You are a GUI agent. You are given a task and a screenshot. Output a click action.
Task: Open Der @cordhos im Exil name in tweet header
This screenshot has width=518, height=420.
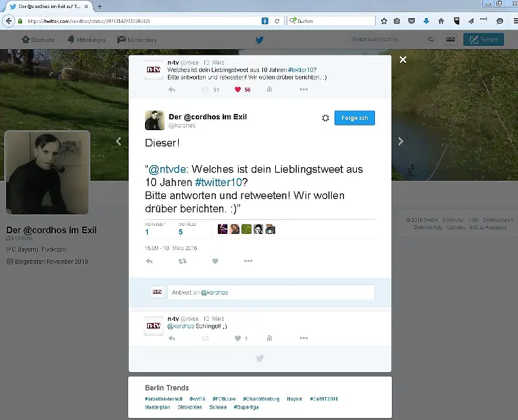208,117
